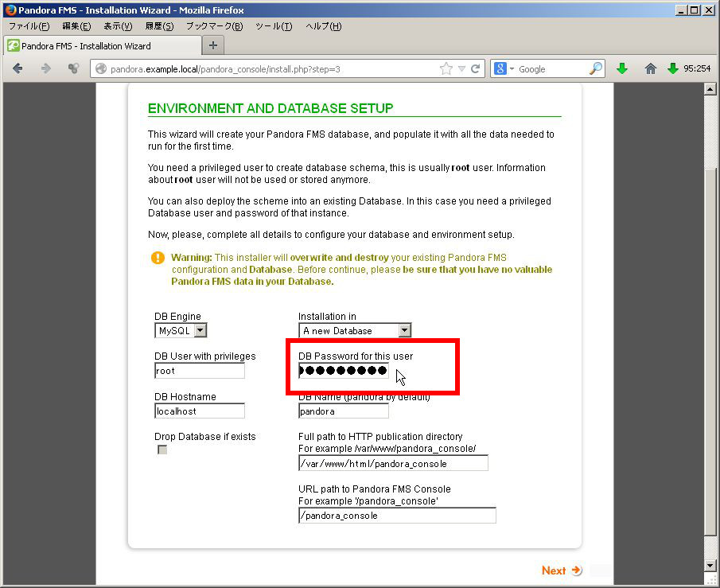Bookmark this page with the star icon
The image size is (720, 588).
[x=446, y=69]
